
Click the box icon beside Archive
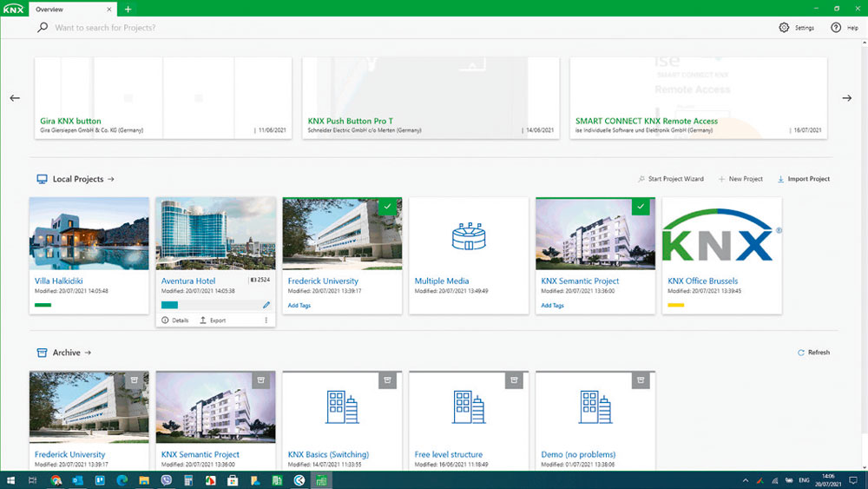42,353
